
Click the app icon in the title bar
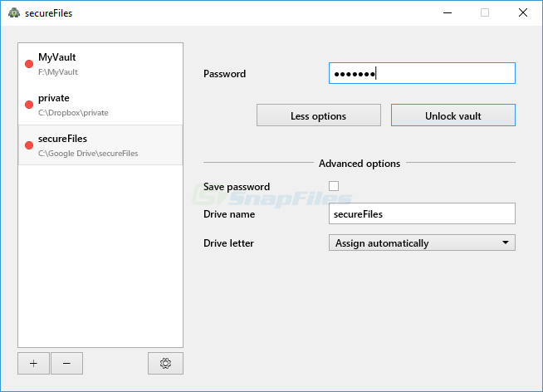click(13, 12)
